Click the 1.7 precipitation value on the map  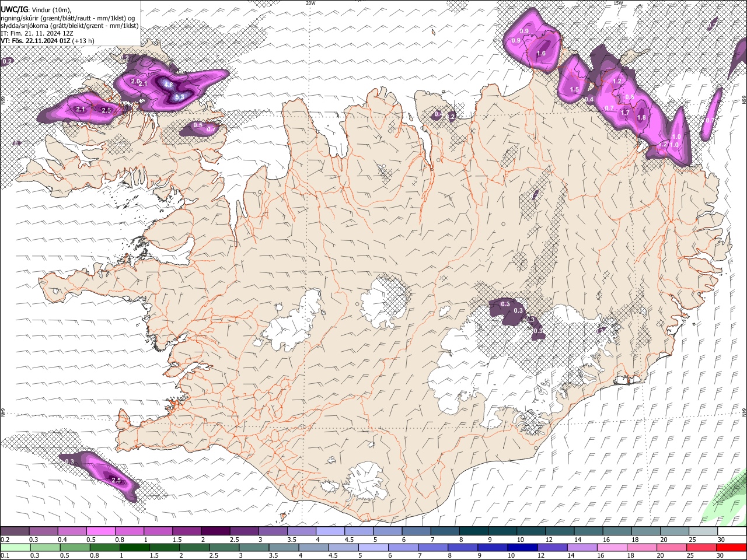click(625, 113)
